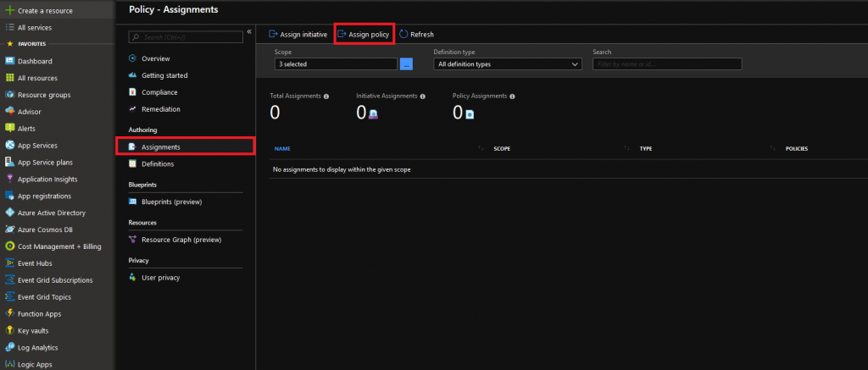
Task: Collapse the Policy menu with double chevron
Action: coord(249,31)
